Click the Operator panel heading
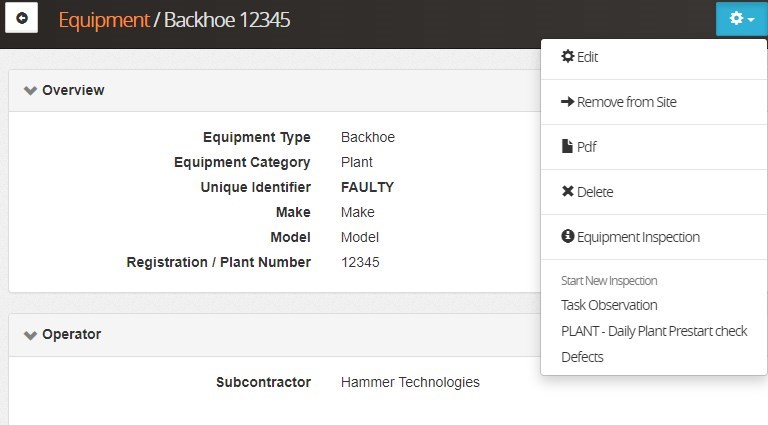 click(x=71, y=335)
